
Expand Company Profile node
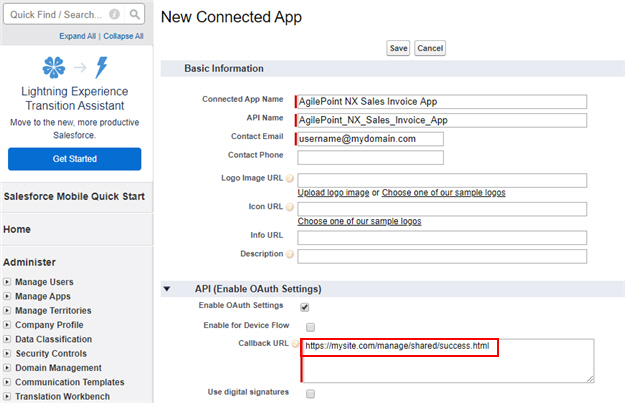tap(7, 325)
